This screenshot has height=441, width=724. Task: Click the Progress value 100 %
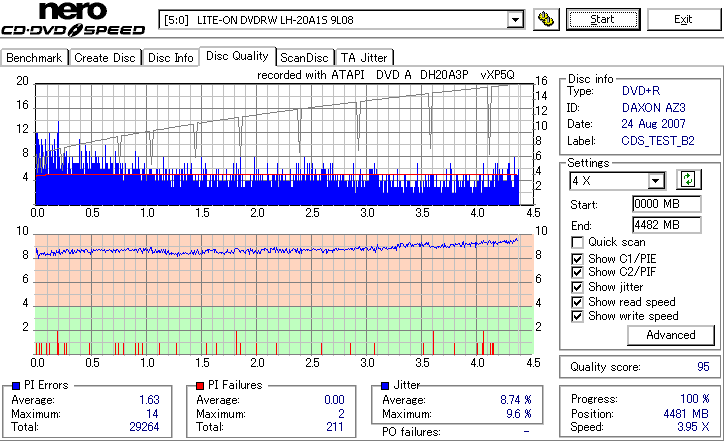pos(695,399)
